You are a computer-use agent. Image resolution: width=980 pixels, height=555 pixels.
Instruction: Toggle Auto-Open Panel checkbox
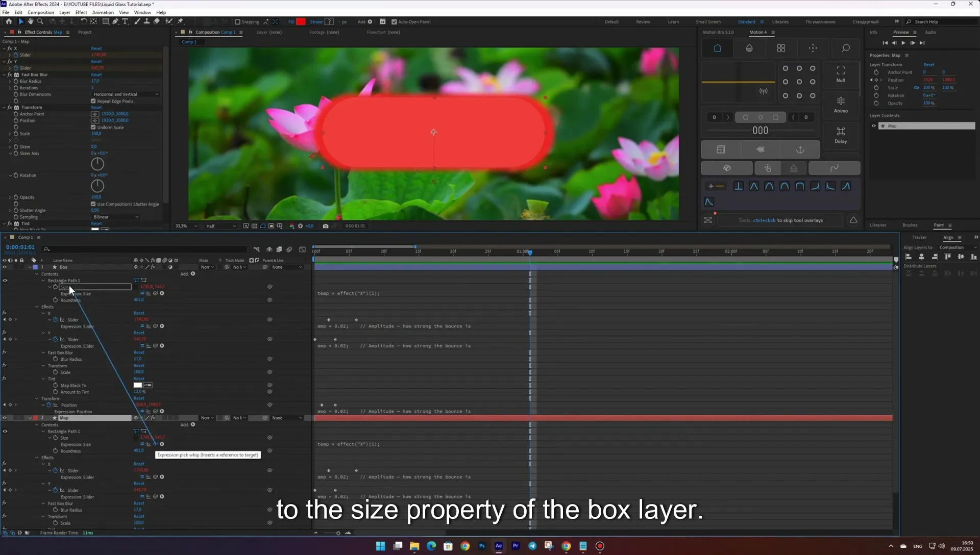point(394,22)
